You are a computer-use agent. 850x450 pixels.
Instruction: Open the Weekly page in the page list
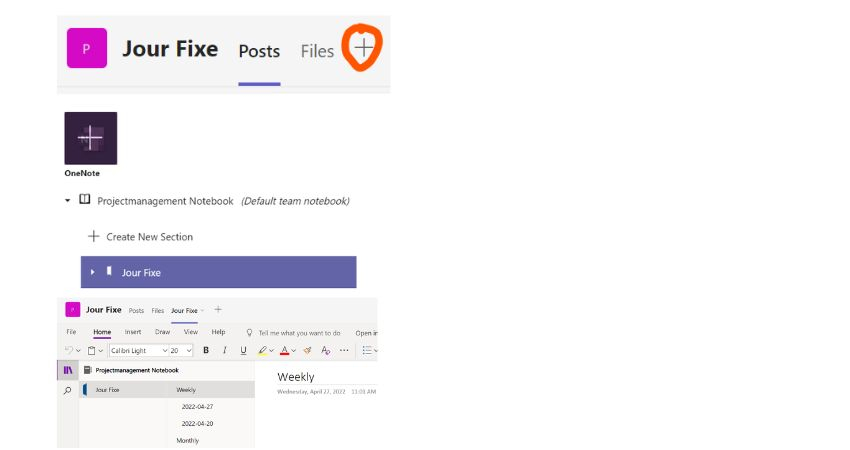coord(186,390)
